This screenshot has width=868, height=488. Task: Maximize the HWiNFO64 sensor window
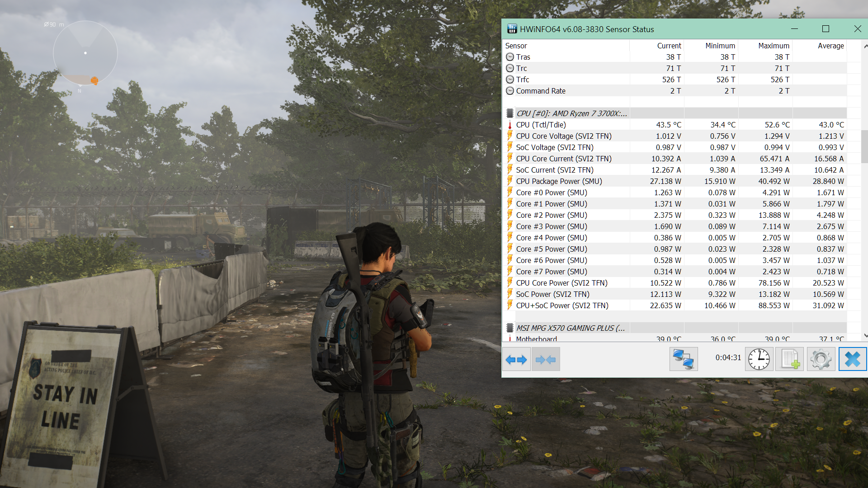coord(826,29)
